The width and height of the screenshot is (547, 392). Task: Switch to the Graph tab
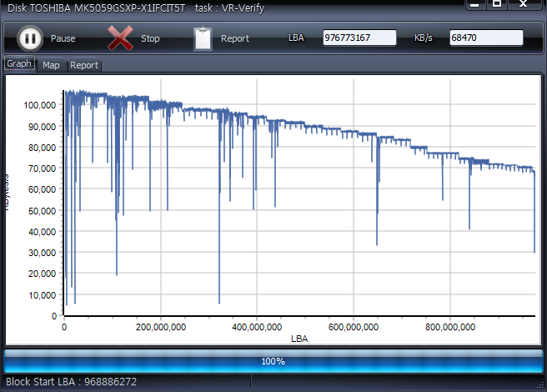click(19, 64)
